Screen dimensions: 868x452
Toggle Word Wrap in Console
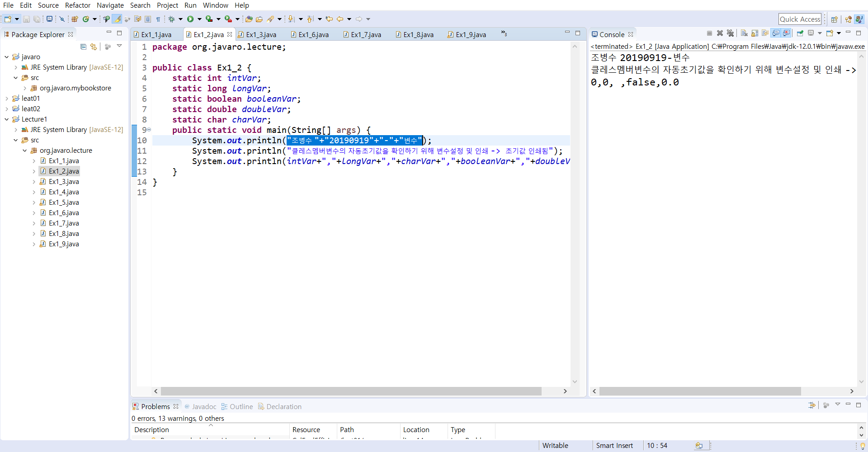pyautogui.click(x=765, y=33)
